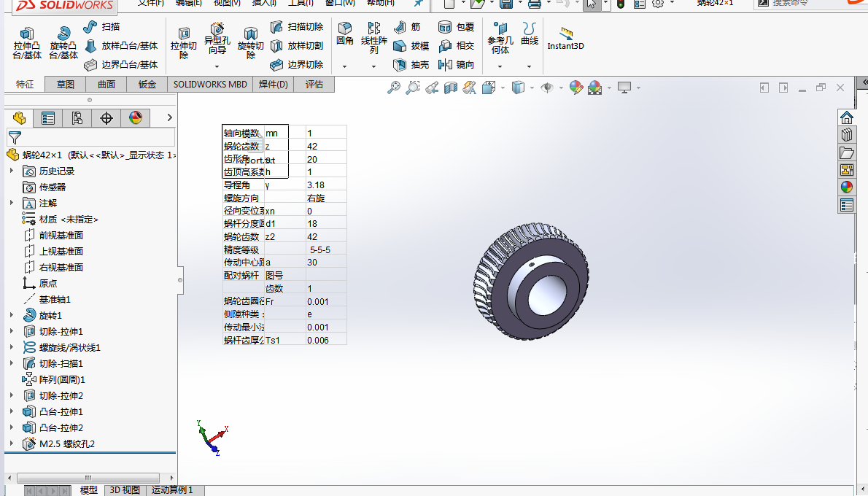Click the Lofted Boss/Base (放样凸台/基体) tool
Image resolution: width=868 pixels, height=496 pixels.
120,46
